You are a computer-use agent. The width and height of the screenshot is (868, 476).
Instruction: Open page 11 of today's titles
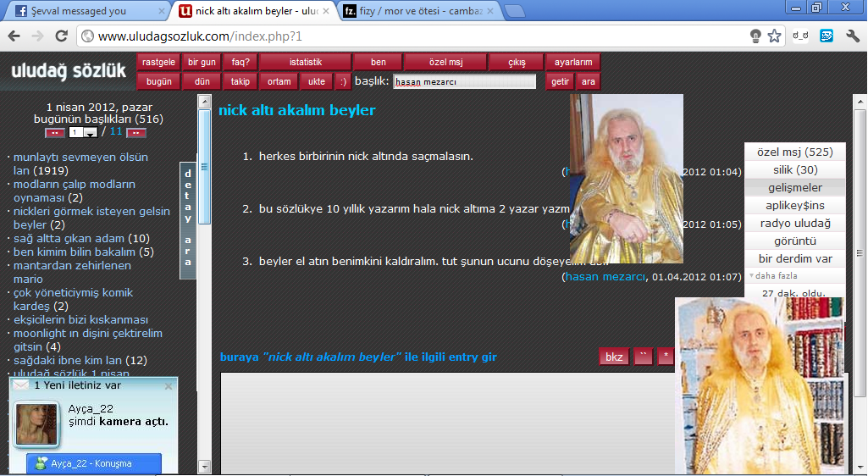pyautogui.click(x=116, y=132)
